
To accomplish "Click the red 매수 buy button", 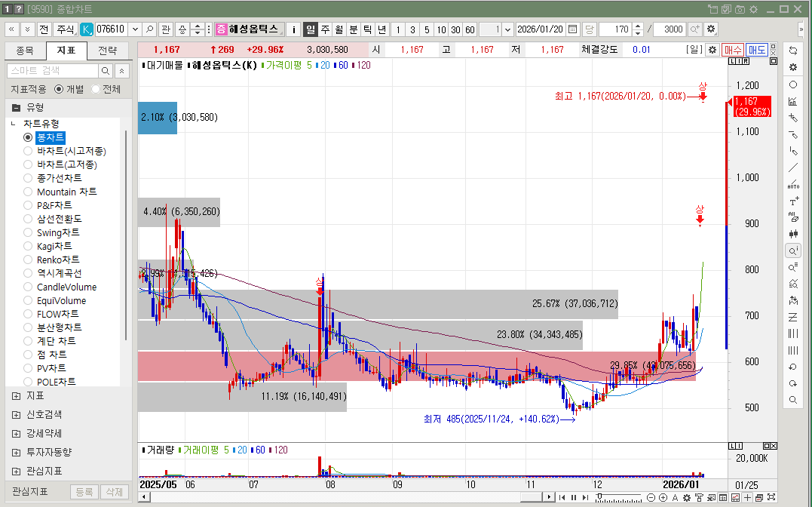I will click(x=733, y=50).
